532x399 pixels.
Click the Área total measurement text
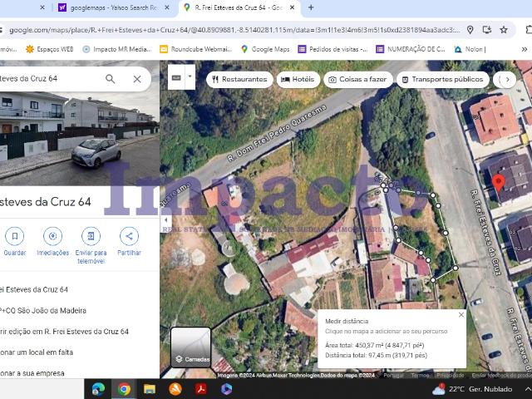pyautogui.click(x=375, y=346)
